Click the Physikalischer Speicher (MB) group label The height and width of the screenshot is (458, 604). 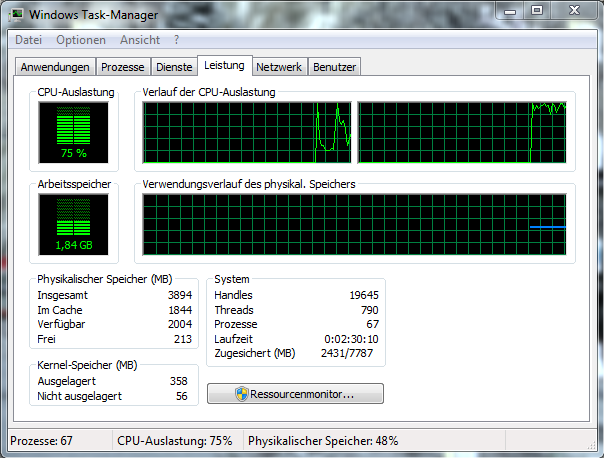[105, 279]
